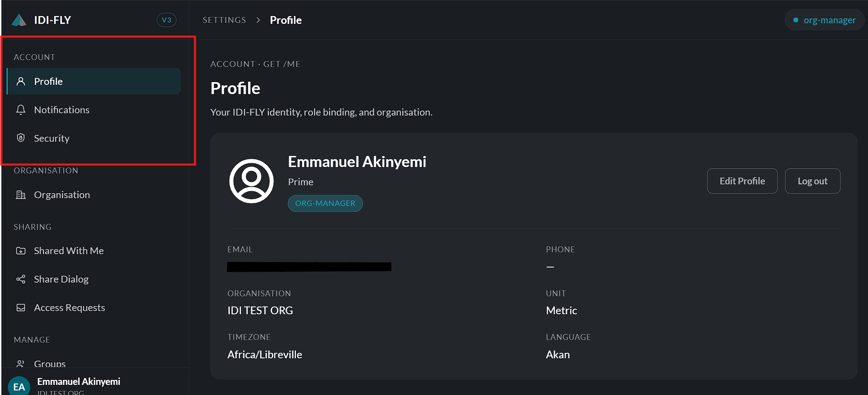The height and width of the screenshot is (395, 868).
Task: Click the bell icon for Notifications
Action: tap(21, 110)
